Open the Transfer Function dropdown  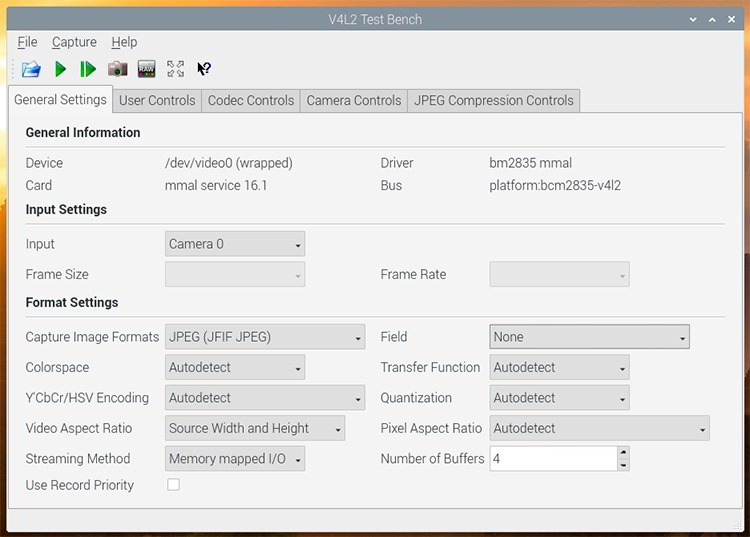(x=559, y=367)
